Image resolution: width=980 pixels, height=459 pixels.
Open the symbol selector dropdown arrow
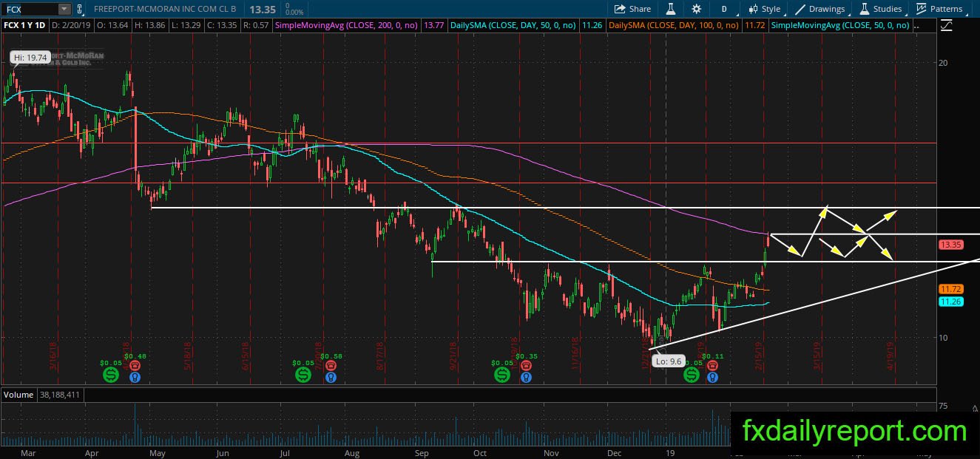coord(64,9)
